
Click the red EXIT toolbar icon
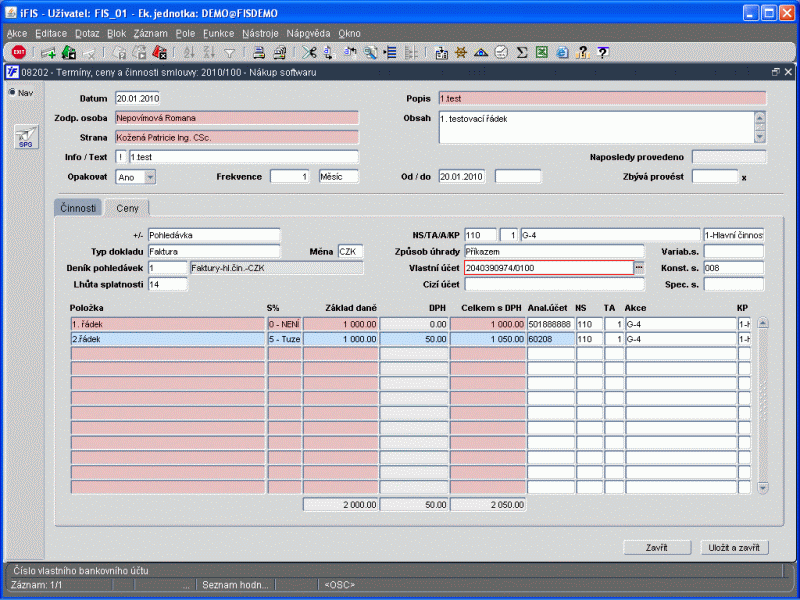(x=19, y=52)
